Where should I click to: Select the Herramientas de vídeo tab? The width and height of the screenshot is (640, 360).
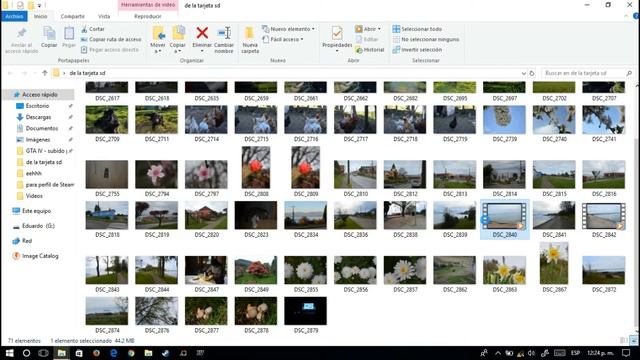(x=148, y=5)
